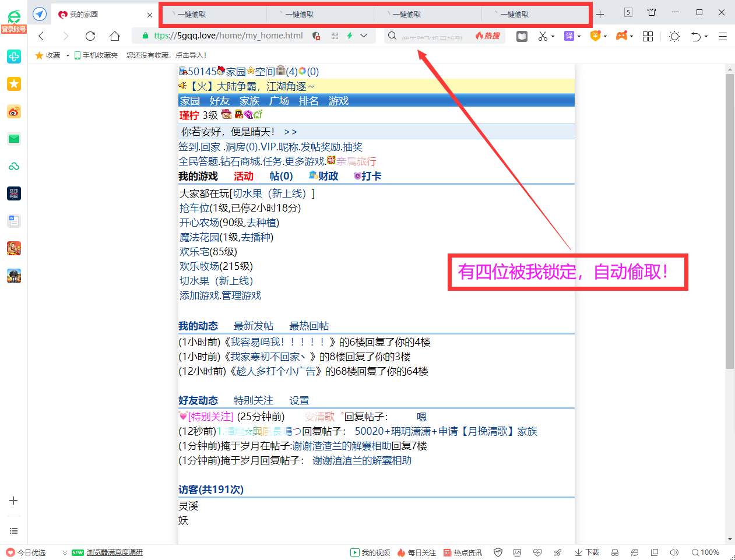Image resolution: width=735 pixels, height=560 pixels.
Task: Open 今日优选 in the status bar
Action: [x=26, y=552]
